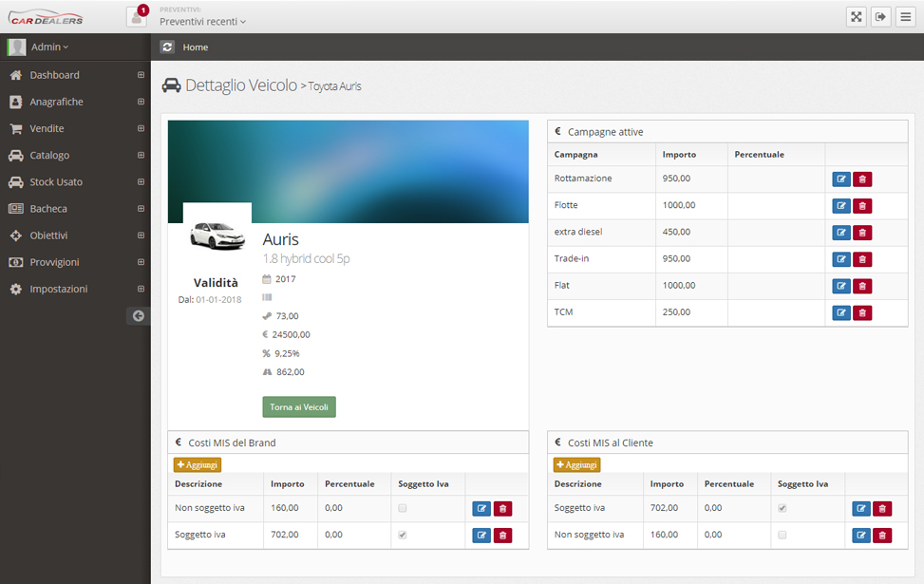Delete Brand cost 'Non soggetto iva' row
The height and width of the screenshot is (584, 924).
pos(502,509)
